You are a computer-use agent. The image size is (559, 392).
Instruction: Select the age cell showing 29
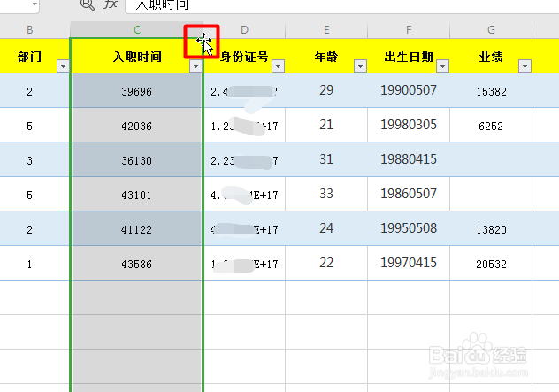pyautogui.click(x=326, y=90)
